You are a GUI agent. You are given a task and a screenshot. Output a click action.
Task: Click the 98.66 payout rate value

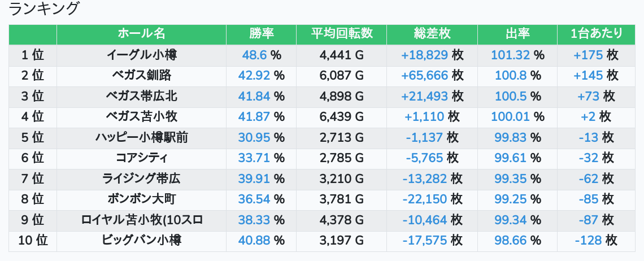[x=510, y=240]
